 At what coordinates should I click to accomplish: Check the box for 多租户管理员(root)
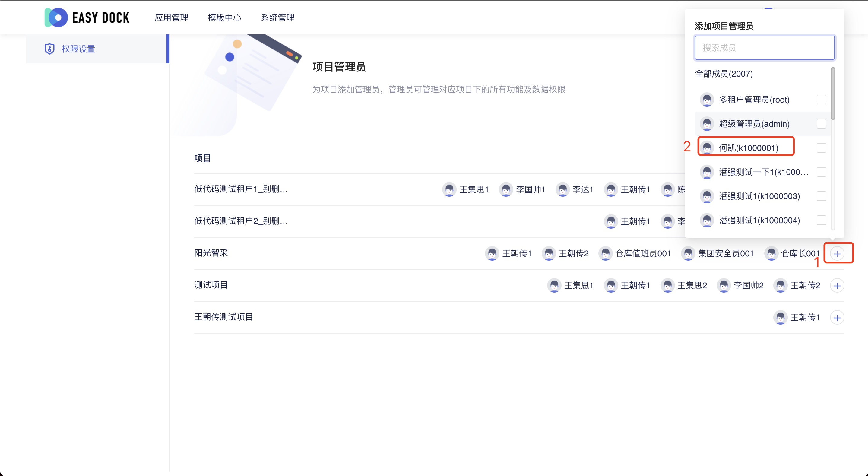click(822, 100)
